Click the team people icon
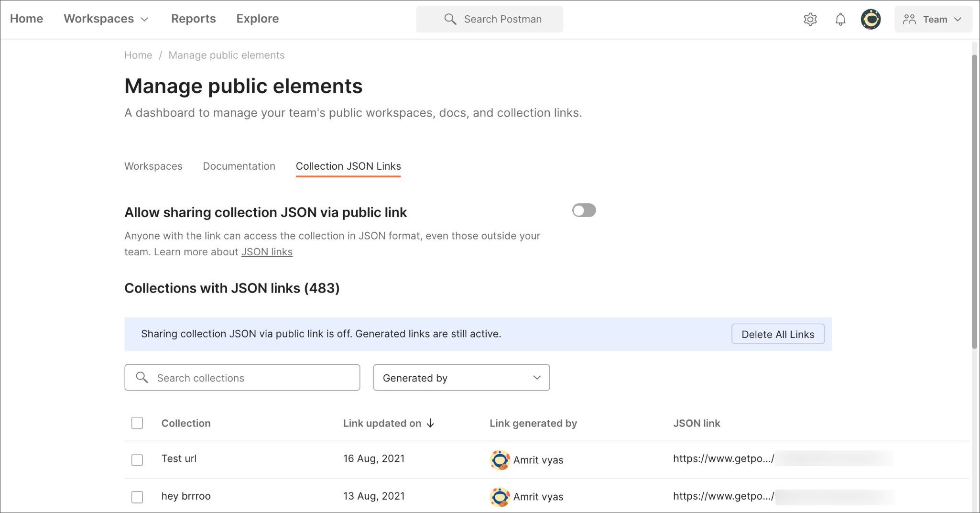Image resolution: width=980 pixels, height=513 pixels. [x=909, y=19]
